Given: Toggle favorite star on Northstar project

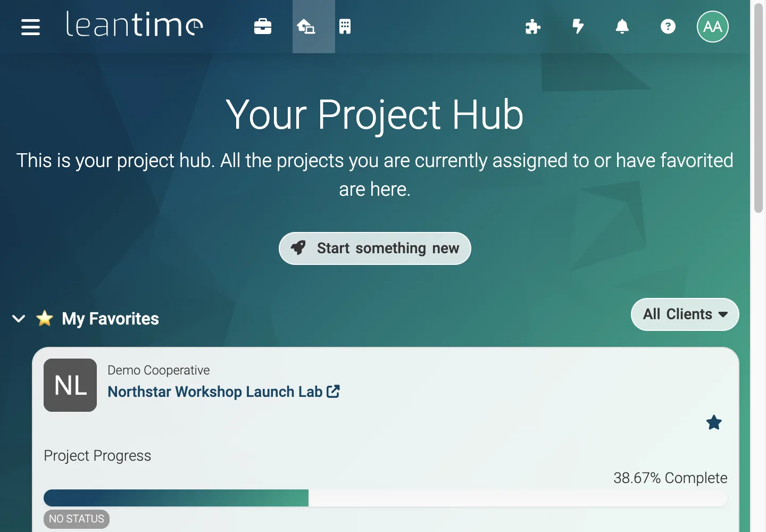Looking at the screenshot, I should [x=714, y=422].
